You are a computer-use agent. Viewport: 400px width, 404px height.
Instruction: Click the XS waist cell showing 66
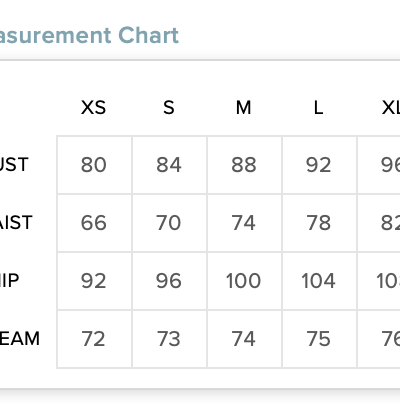(x=94, y=223)
